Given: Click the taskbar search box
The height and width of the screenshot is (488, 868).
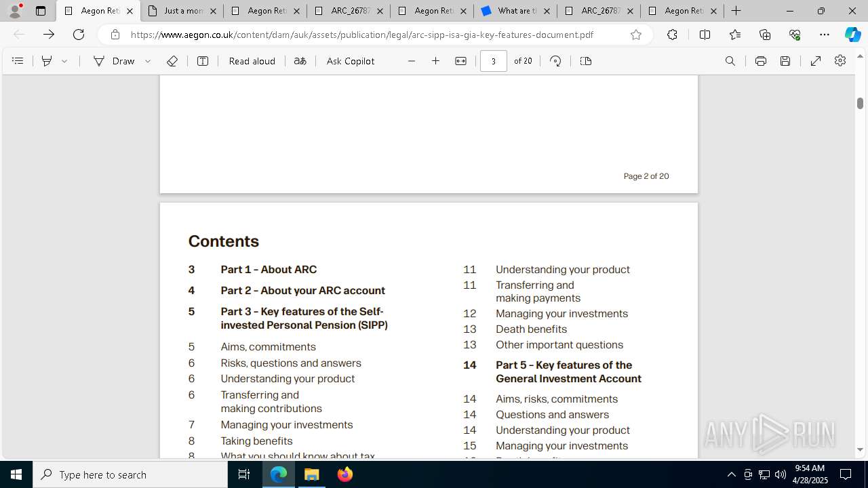Looking at the screenshot, I should [x=130, y=474].
